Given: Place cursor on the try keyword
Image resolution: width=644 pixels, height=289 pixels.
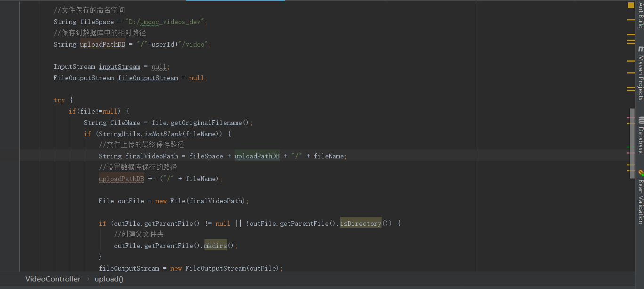Looking at the screenshot, I should coord(59,100).
